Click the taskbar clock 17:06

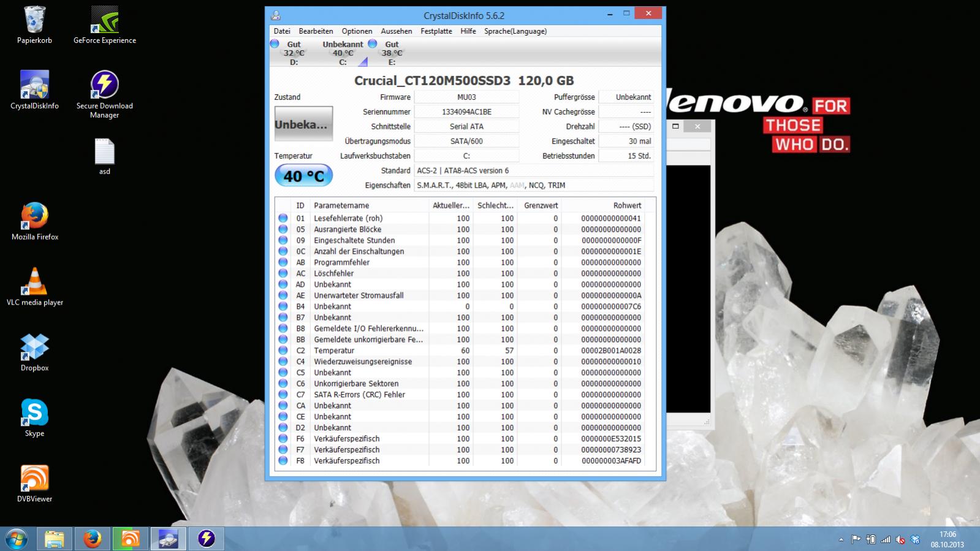[x=948, y=534]
